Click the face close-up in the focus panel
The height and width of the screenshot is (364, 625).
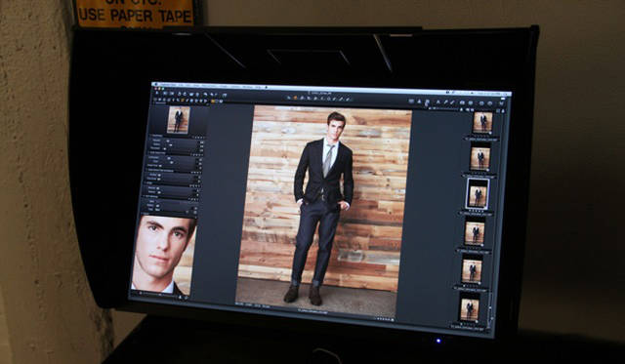[x=163, y=255]
